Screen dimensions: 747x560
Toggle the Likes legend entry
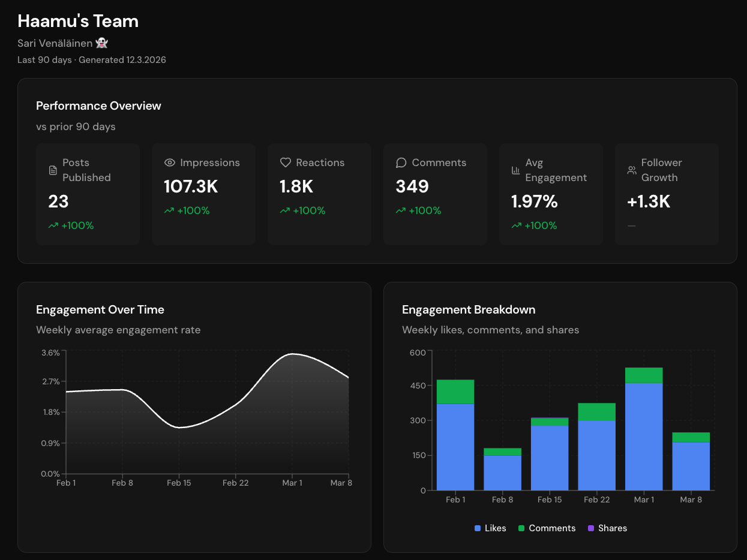[x=490, y=528]
